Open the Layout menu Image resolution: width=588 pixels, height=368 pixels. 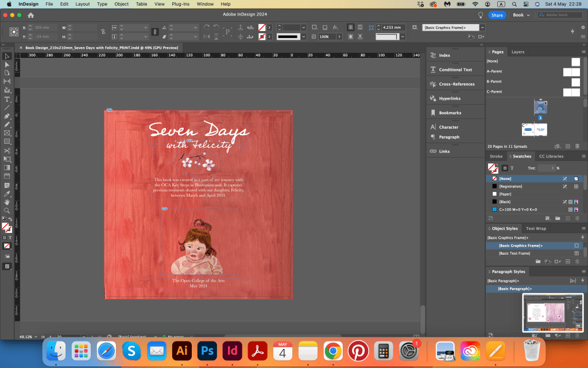coord(83,4)
